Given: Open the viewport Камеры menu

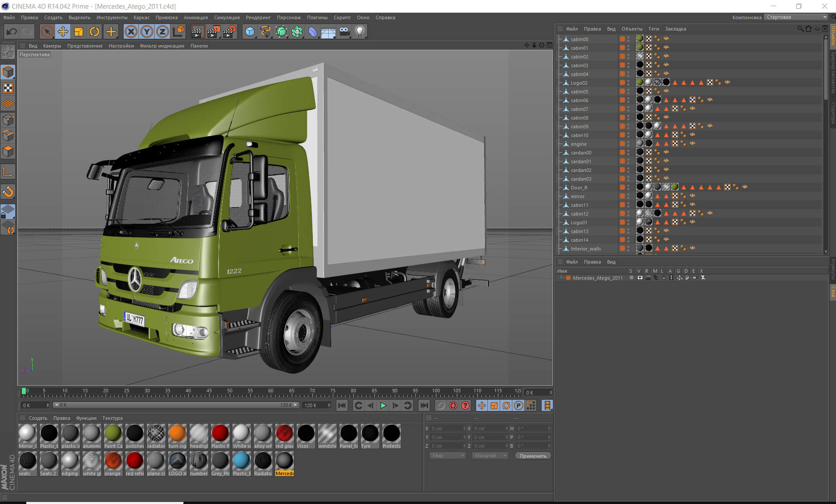Looking at the screenshot, I should (x=52, y=46).
